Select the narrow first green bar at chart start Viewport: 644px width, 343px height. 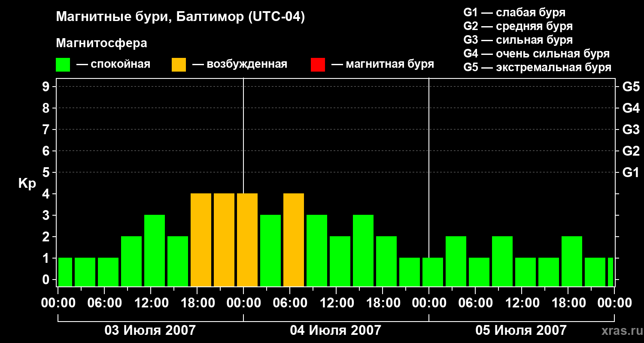pyautogui.click(x=65, y=272)
